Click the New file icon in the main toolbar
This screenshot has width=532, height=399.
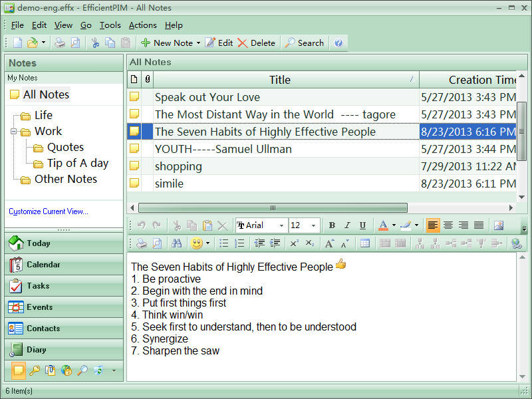(17, 43)
